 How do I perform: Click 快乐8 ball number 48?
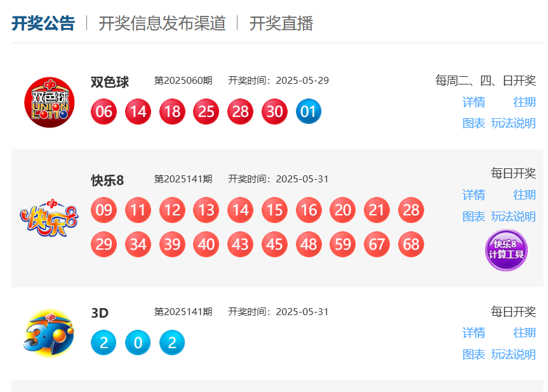coord(309,244)
